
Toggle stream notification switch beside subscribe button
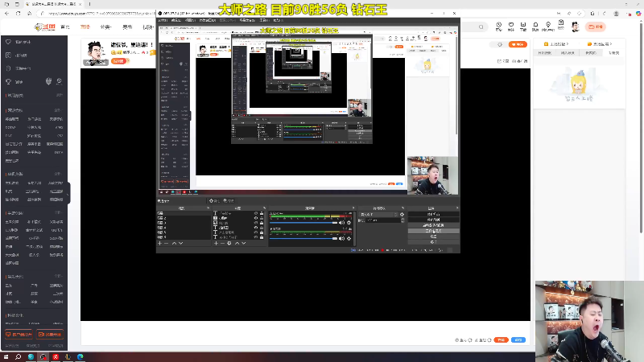pyautogui.click(x=500, y=44)
